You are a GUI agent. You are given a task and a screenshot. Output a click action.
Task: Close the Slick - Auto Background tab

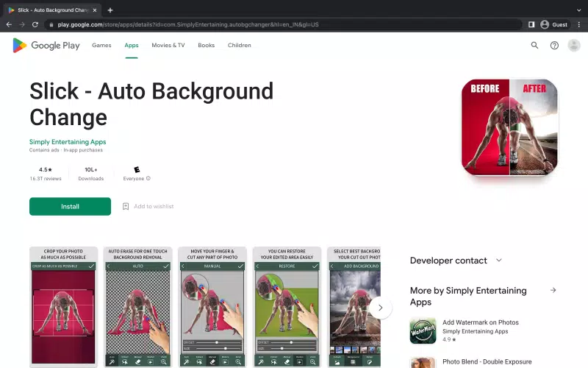pos(95,10)
